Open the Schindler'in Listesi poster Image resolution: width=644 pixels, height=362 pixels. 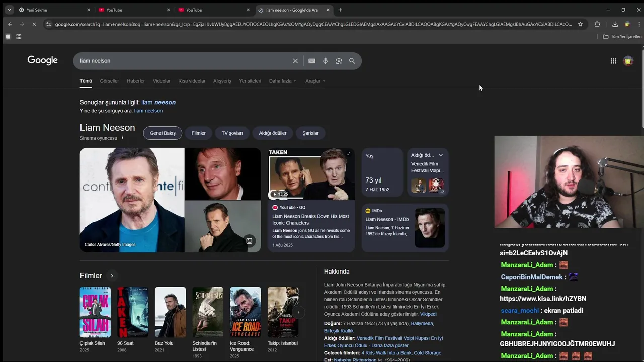[x=208, y=312]
